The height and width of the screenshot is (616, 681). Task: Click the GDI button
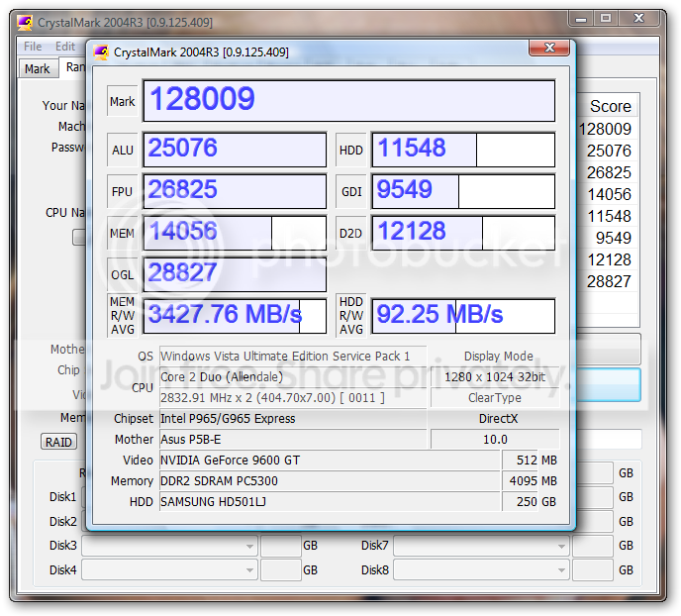(351, 191)
